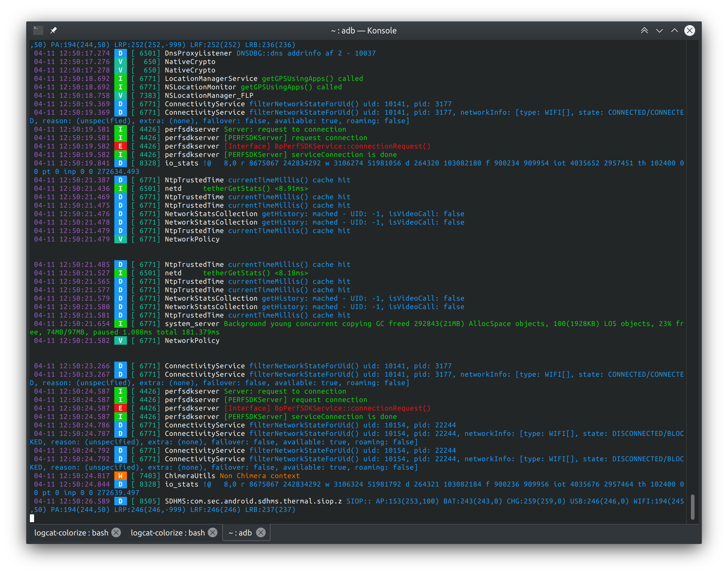This screenshot has width=728, height=575.
Task: Click the green I badge on the system_server line
Action: coord(120,324)
